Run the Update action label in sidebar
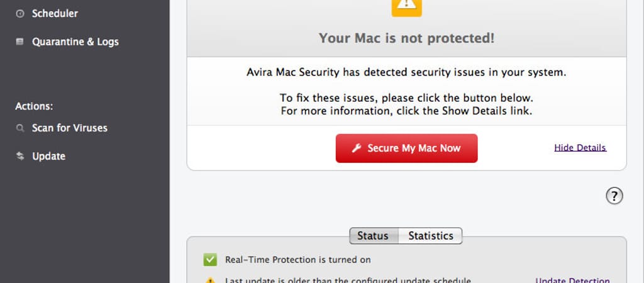644x283 pixels. pyautogui.click(x=49, y=157)
